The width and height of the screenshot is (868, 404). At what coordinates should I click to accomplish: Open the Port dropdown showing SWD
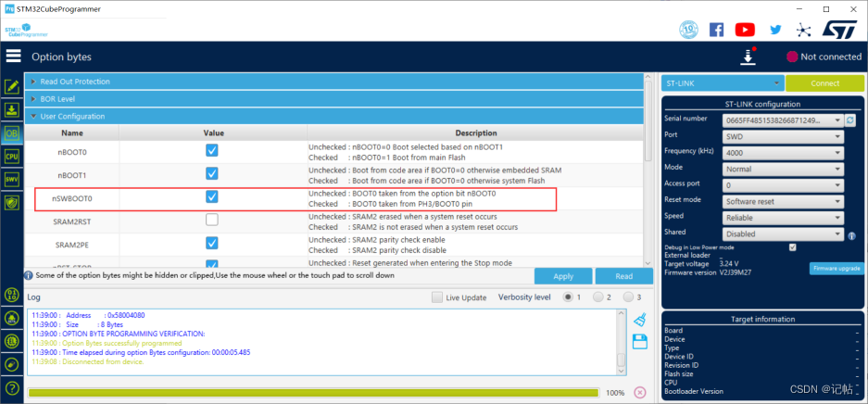(783, 136)
